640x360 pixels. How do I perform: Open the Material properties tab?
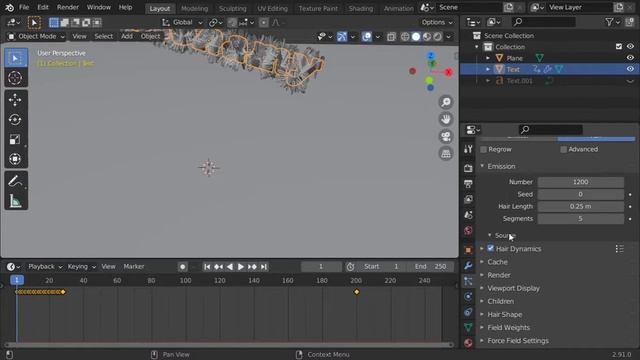point(468,342)
